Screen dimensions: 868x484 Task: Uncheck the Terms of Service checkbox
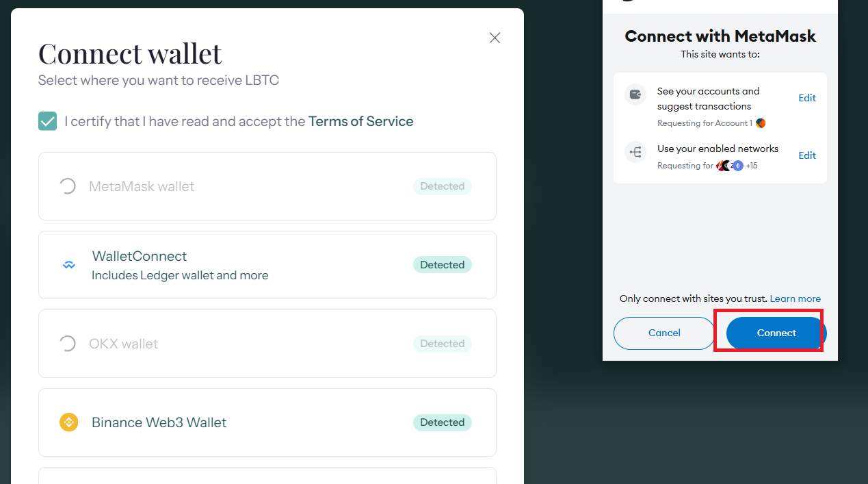(x=48, y=121)
